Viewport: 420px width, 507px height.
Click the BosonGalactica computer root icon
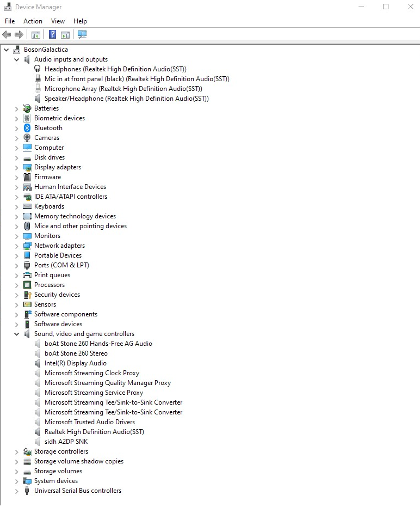tap(17, 50)
